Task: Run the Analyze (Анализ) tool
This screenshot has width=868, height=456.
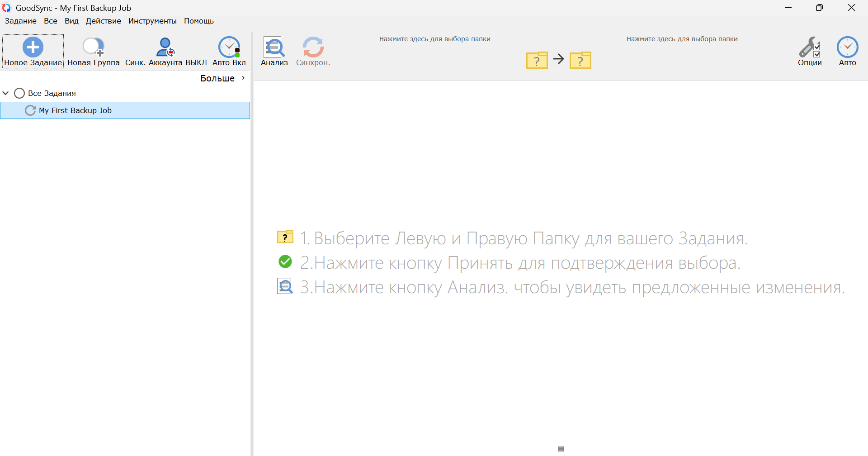Action: pyautogui.click(x=274, y=47)
